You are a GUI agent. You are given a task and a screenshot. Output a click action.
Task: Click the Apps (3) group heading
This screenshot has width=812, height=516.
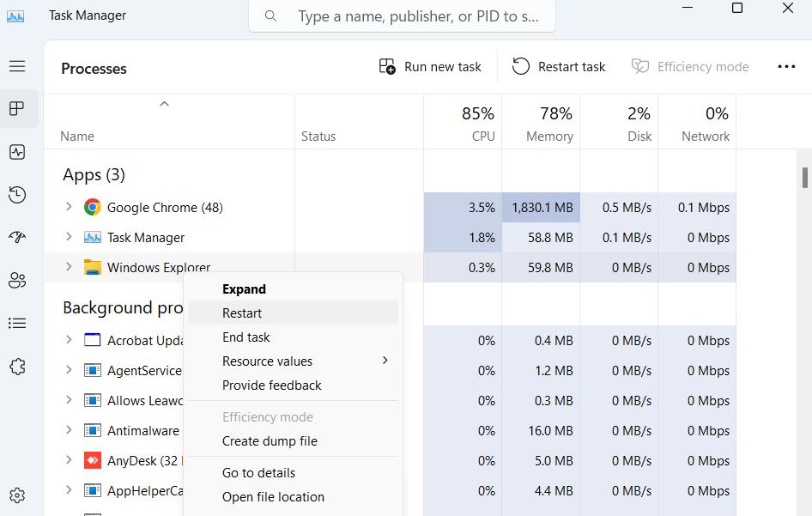[x=94, y=174]
